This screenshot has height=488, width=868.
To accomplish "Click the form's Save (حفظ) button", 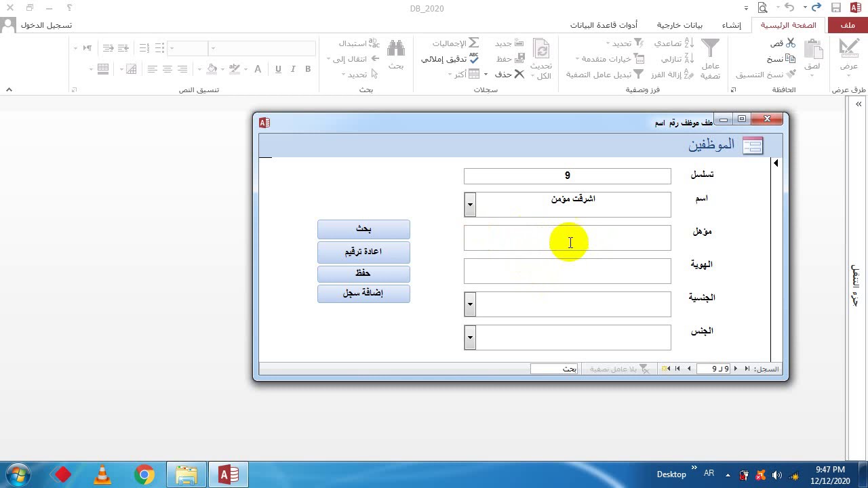I will point(363,272).
